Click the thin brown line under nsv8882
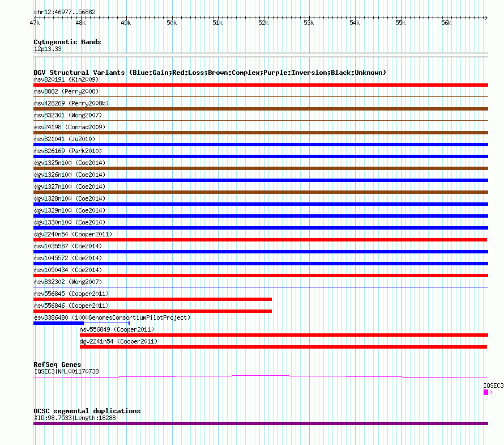504x445 pixels. pyautogui.click(x=260, y=96)
